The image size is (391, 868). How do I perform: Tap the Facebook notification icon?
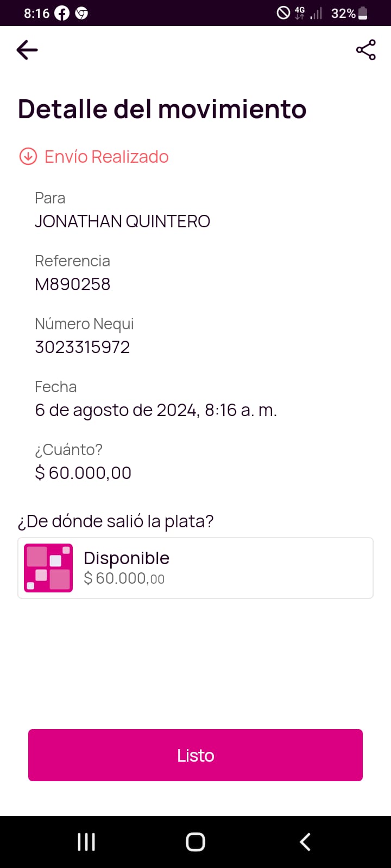click(x=62, y=13)
